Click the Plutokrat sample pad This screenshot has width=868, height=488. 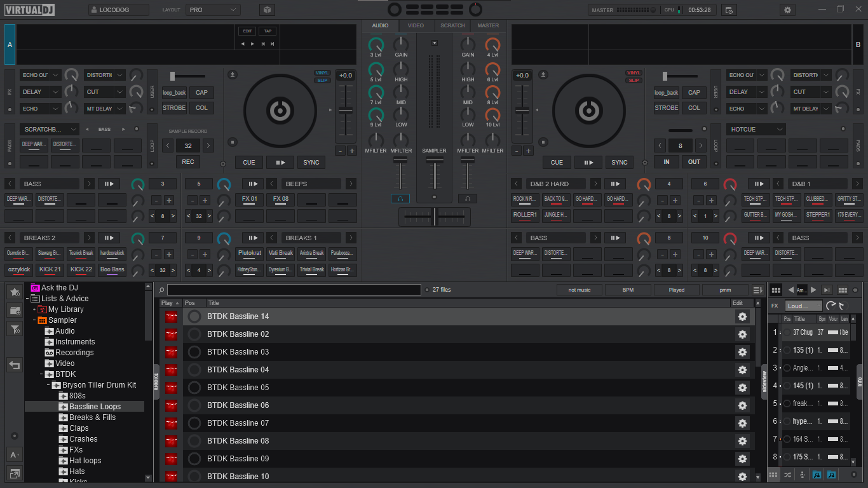tap(250, 253)
